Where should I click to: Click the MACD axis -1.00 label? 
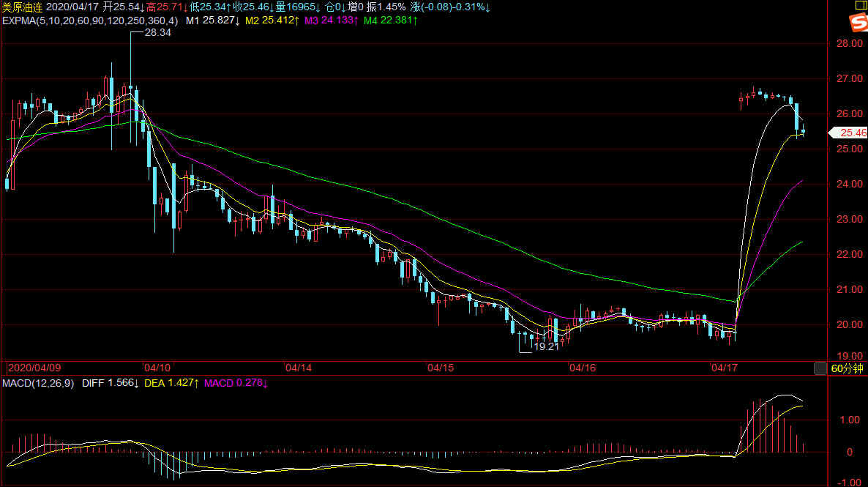pyautogui.click(x=848, y=483)
